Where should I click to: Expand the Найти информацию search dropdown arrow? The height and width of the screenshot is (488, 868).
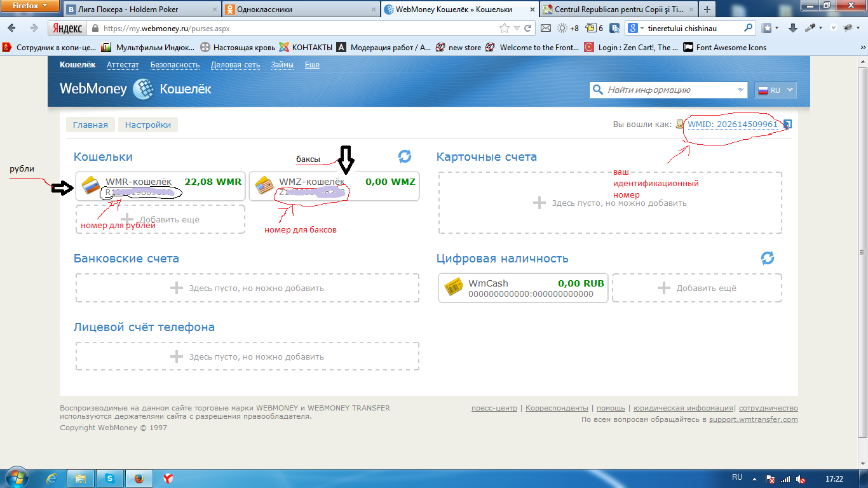click(741, 90)
